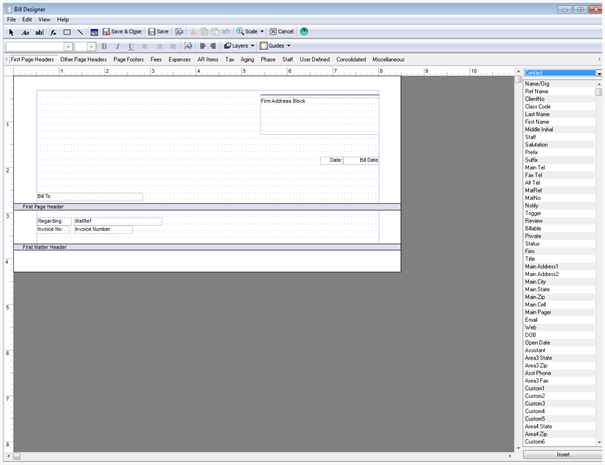Select the label text tool
This screenshot has width=605, height=465.
25,32
